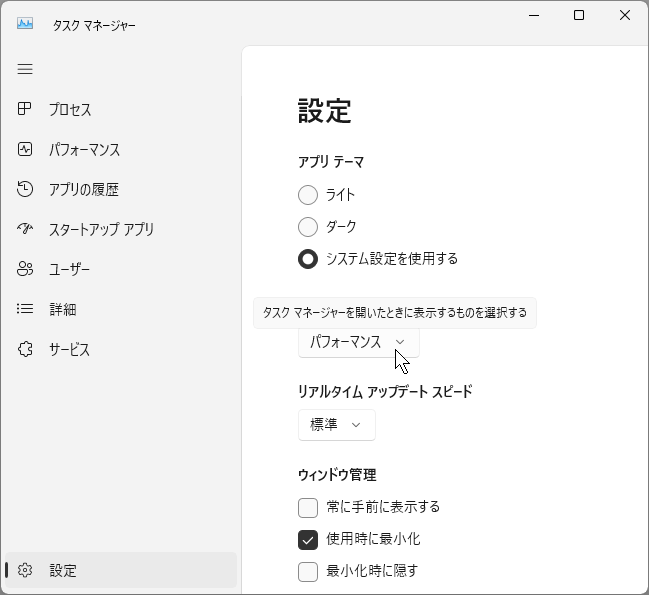Screen dimensions: 649x595
Task: Enable 最小化時に隠す checkbox
Action: click(308, 572)
